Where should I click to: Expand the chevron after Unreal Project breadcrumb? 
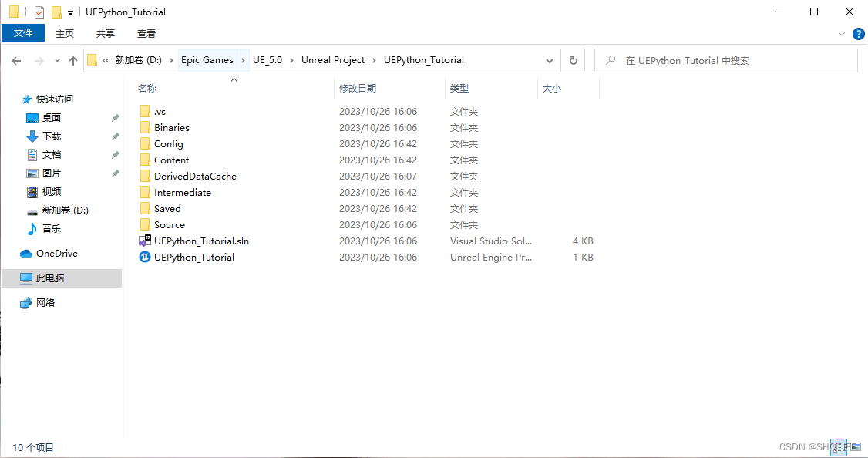374,60
